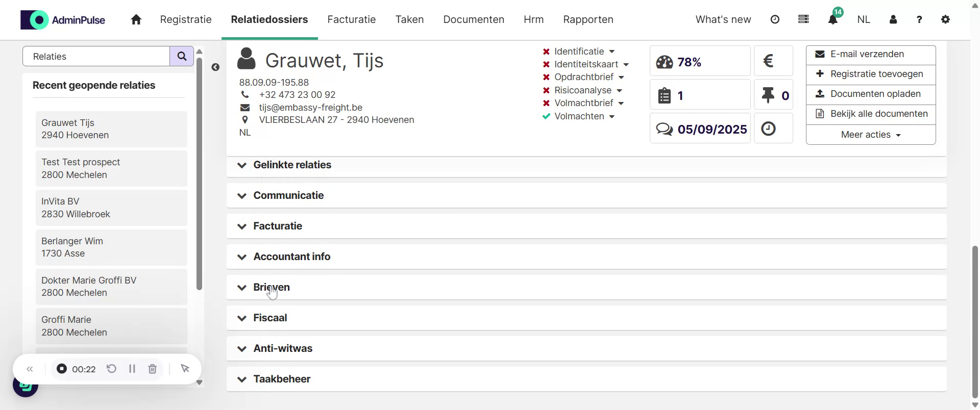Switch language via NL selector
The height and width of the screenshot is (410, 980).
pos(864,19)
